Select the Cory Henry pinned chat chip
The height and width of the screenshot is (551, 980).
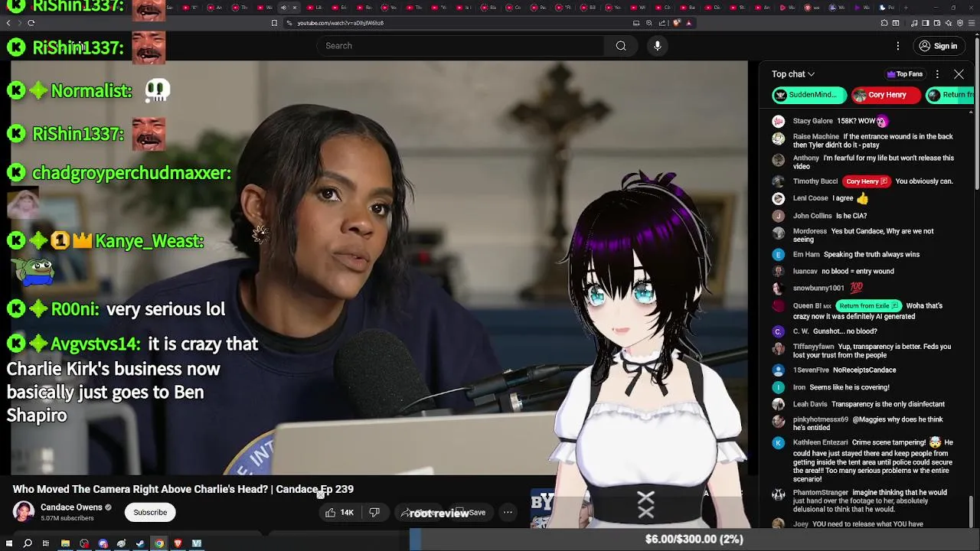pyautogui.click(x=886, y=95)
